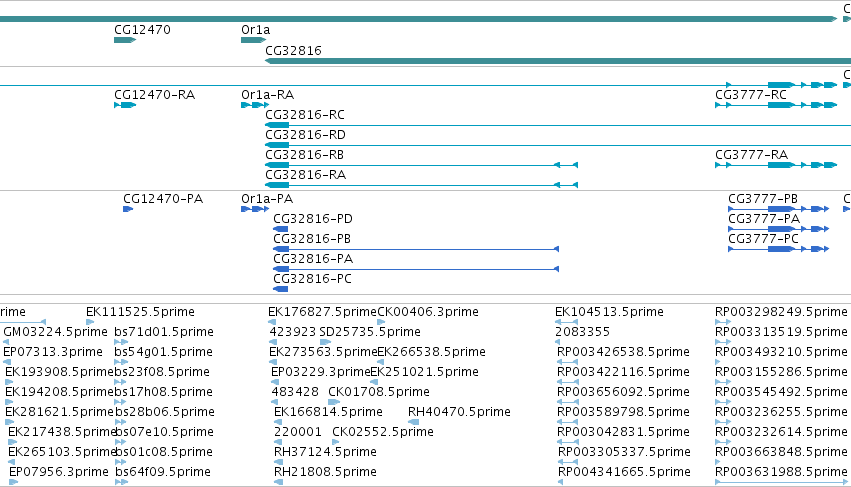The image size is (851, 487).
Task: Click EST EP07313.3prime
Action: pos(53,352)
